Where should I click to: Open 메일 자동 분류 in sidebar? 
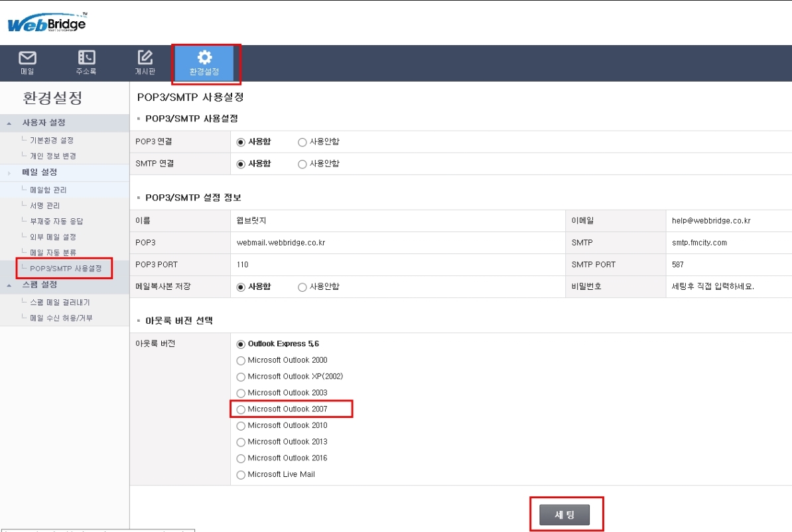[53, 253]
